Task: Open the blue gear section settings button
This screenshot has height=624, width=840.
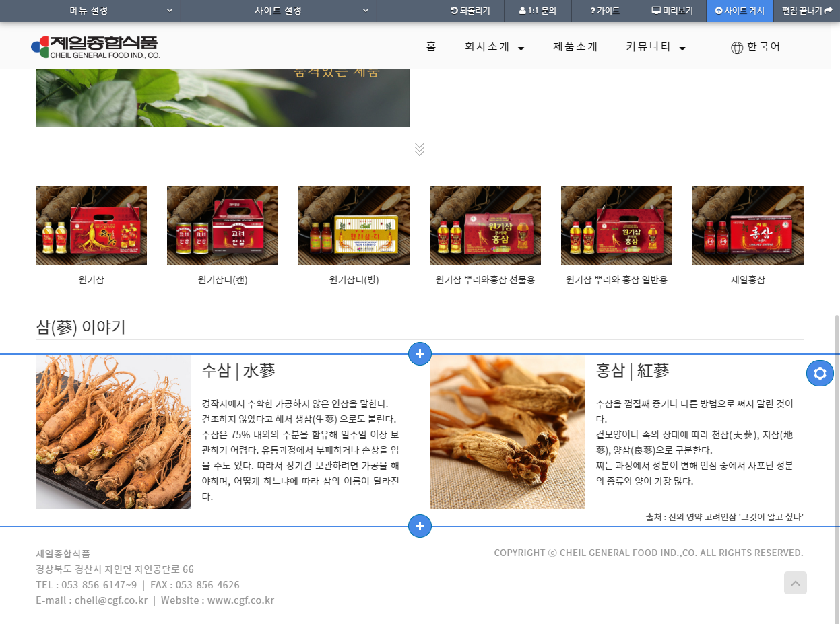Action: click(820, 373)
